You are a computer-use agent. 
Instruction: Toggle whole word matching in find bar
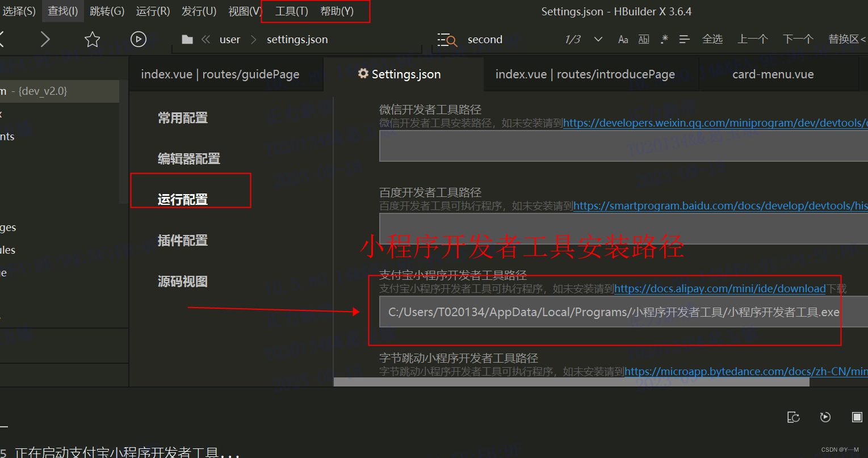click(644, 39)
